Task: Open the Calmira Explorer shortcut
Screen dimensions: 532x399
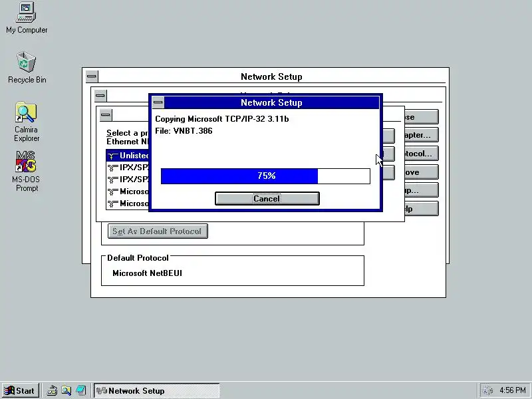Action: click(x=27, y=122)
